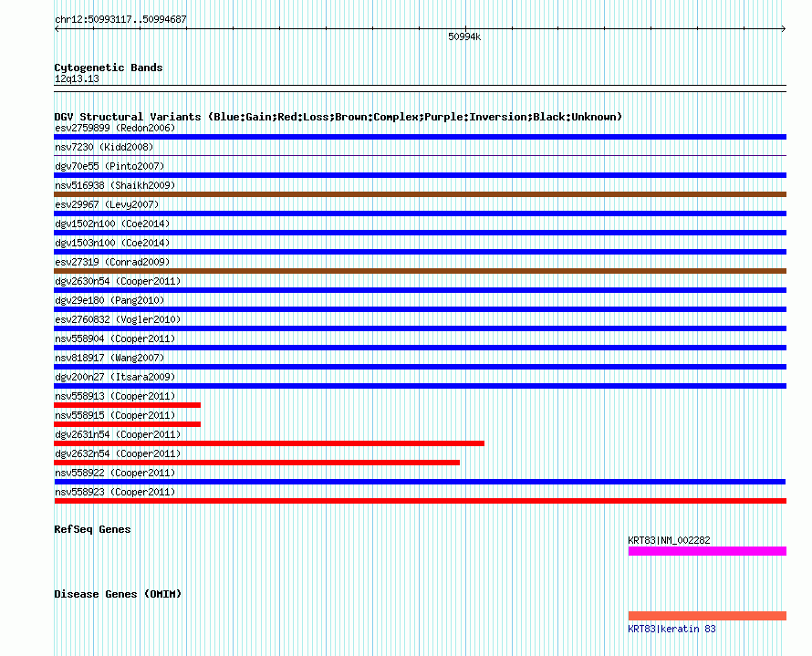The image size is (812, 656).
Task: Click the 50994k ruler marker
Action: pyautogui.click(x=464, y=36)
